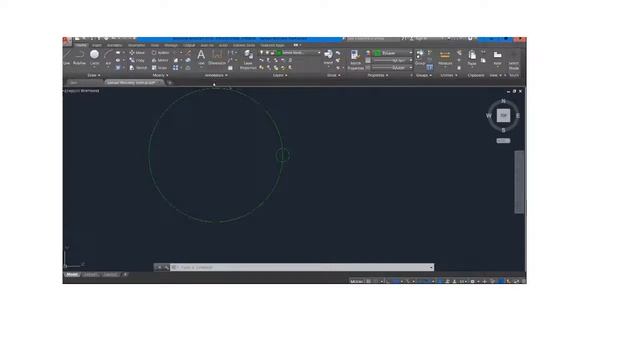This screenshot has height=360, width=640.
Task: Toggle grid display in status bar
Action: tap(369, 281)
